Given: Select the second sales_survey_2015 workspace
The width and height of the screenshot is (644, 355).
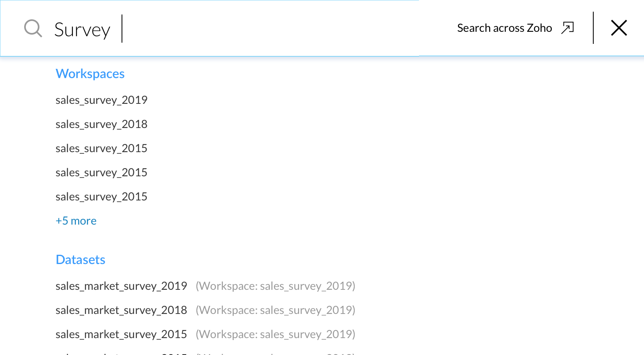Looking at the screenshot, I should tap(101, 172).
